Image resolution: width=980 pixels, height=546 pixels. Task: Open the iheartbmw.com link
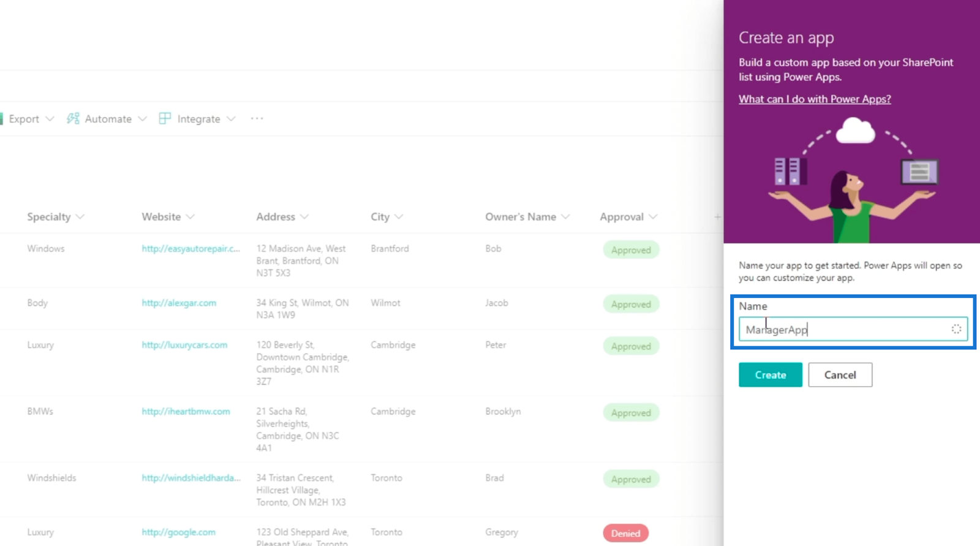(186, 412)
